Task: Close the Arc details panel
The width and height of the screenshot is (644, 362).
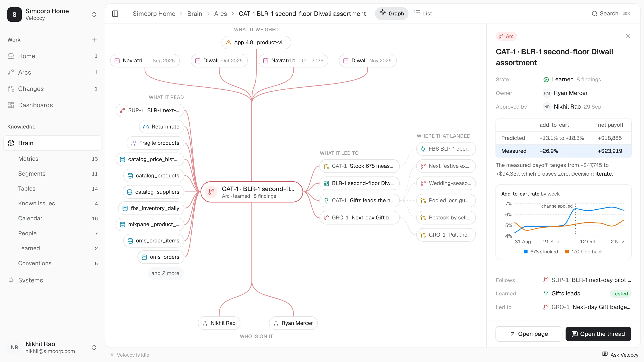Action: [x=628, y=36]
